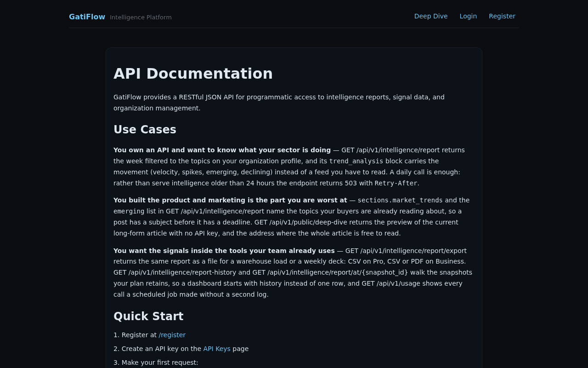Image resolution: width=588 pixels, height=368 pixels.
Task: Click the Use Cases heading
Action: (x=145, y=130)
